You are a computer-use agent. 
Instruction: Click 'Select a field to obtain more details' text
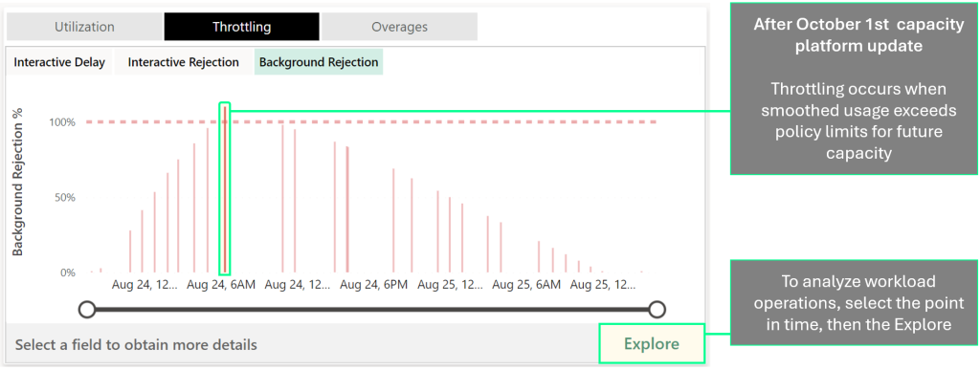(x=136, y=344)
